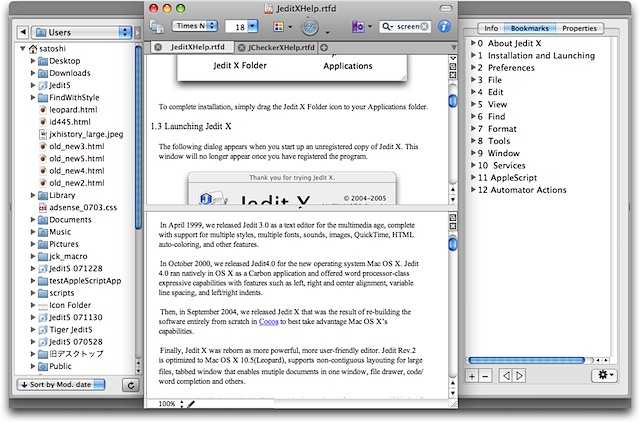
Task: Open the tab overflow triangle menu
Action: 453,48
